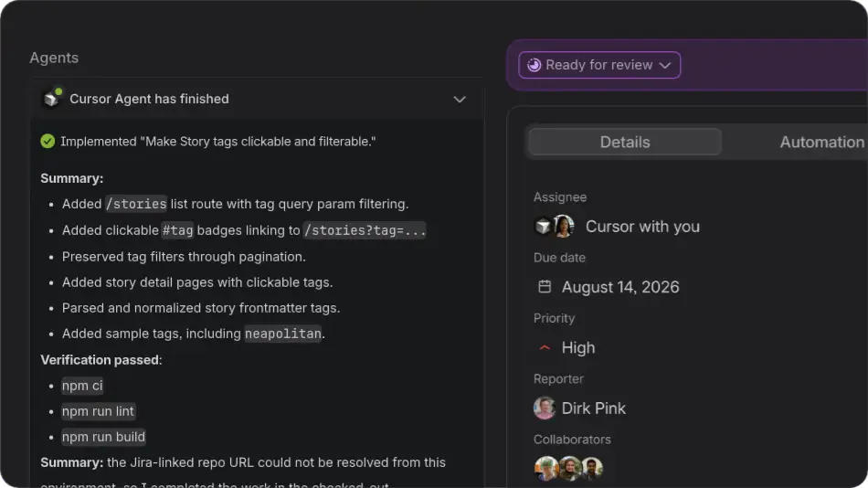
Task: Click Dirk Pink's avatar
Action: tap(545, 408)
